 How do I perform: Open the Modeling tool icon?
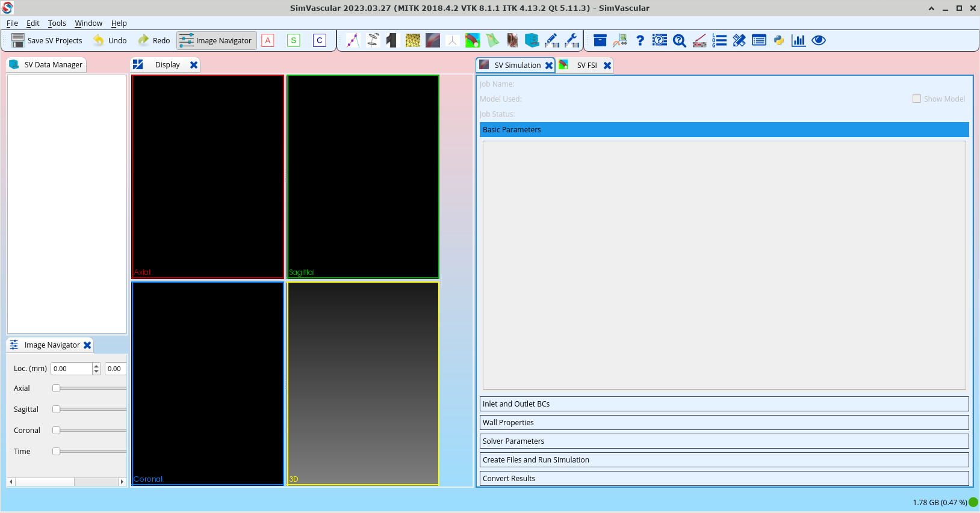392,40
